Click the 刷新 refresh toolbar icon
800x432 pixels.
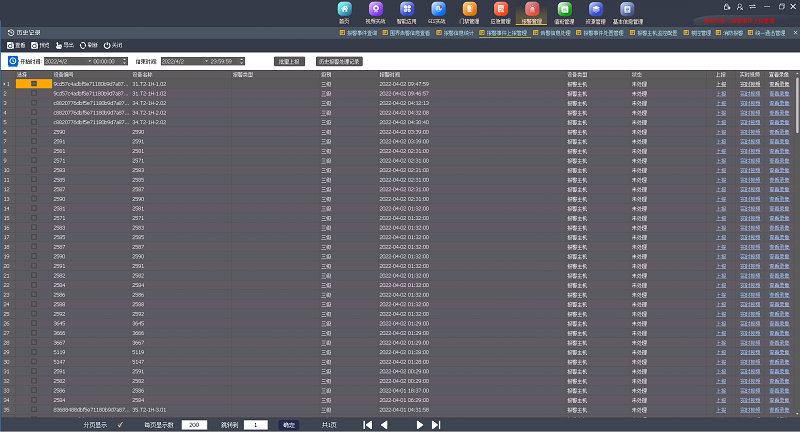[88, 45]
